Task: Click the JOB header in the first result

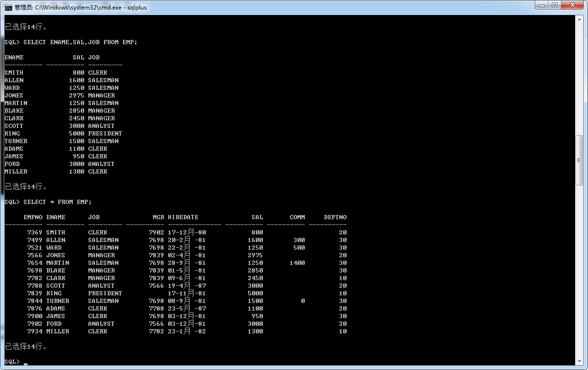Action: pos(94,58)
